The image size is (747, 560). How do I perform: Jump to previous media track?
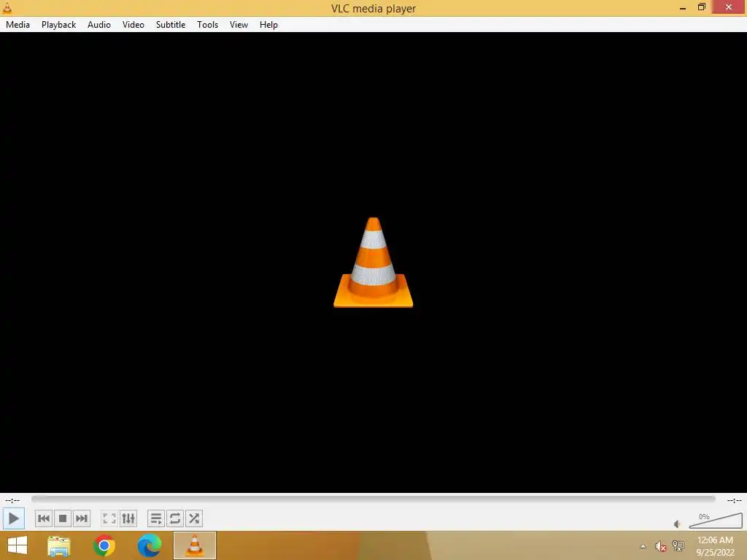point(44,518)
